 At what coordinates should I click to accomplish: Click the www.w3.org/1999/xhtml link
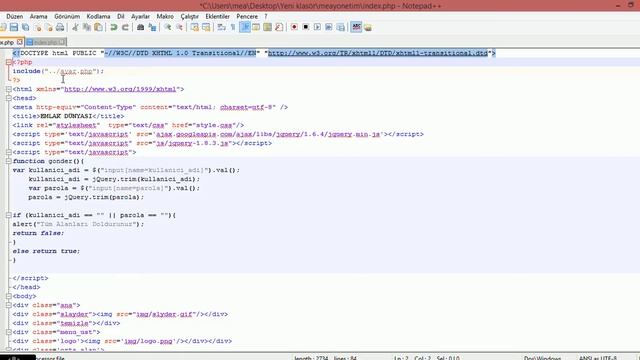pos(120,89)
